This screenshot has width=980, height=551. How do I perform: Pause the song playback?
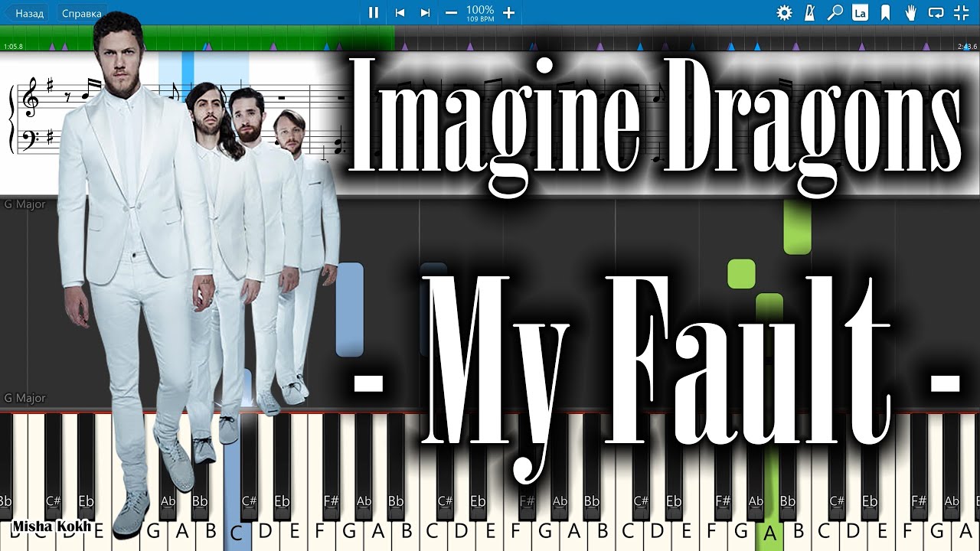pos(374,12)
